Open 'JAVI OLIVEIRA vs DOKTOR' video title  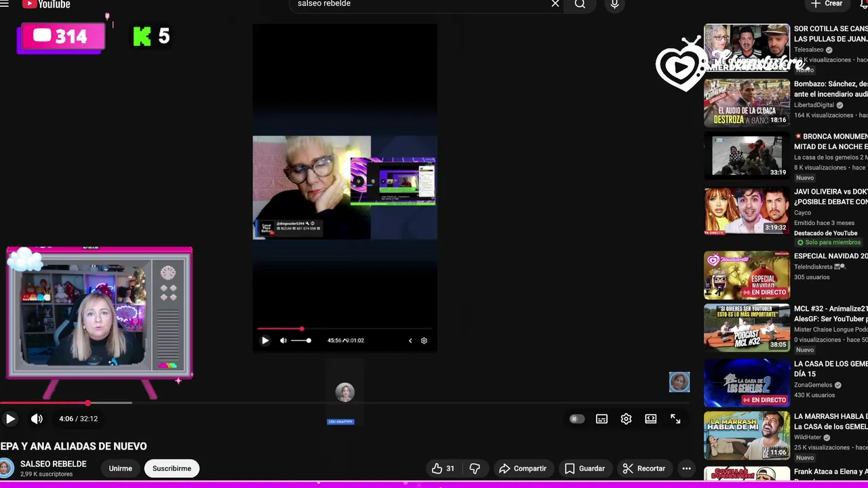click(831, 197)
